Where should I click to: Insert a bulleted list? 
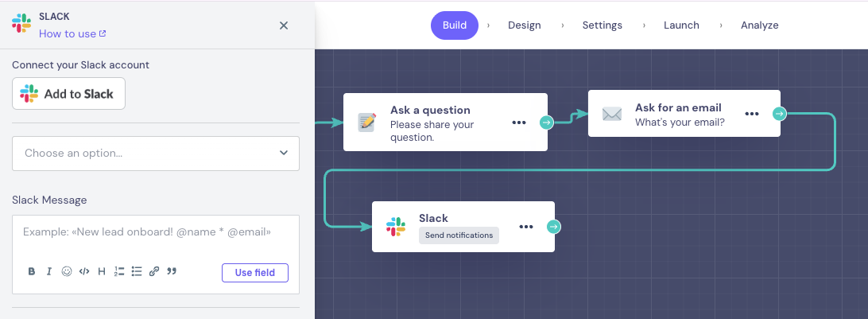(137, 272)
